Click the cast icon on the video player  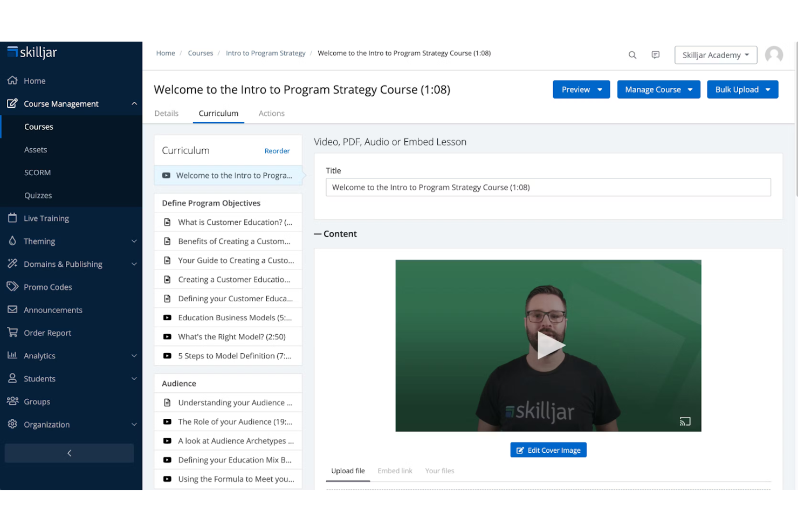coord(685,421)
